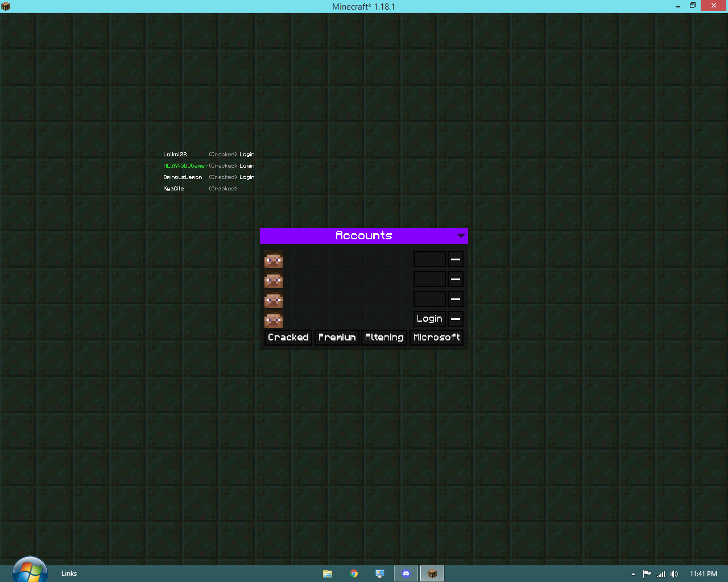Screen dimensions: 728x582
Task: Switch to the Premium accounts section
Action: (x=337, y=337)
